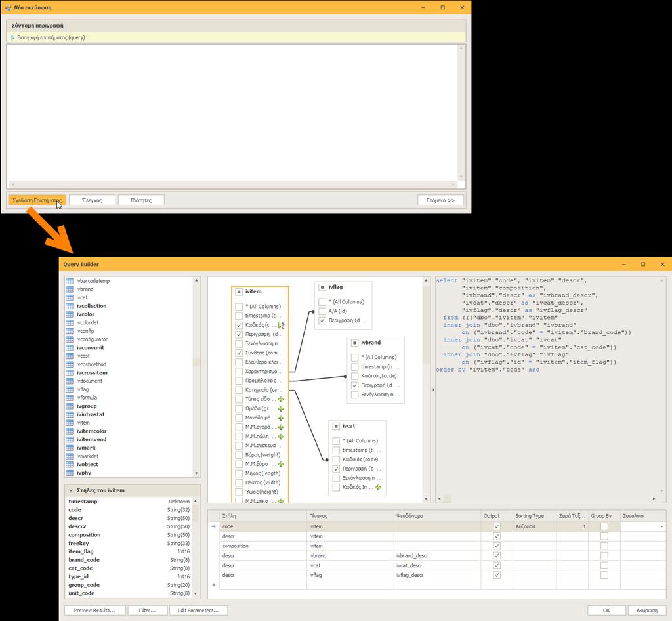Click the Έλεγχος button
Viewport: 672px width, 621px height.
pos(92,200)
